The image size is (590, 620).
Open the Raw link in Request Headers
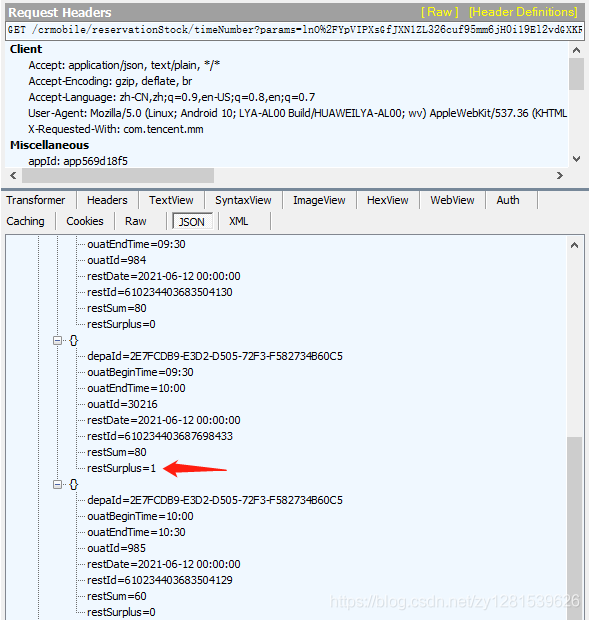coord(439,12)
